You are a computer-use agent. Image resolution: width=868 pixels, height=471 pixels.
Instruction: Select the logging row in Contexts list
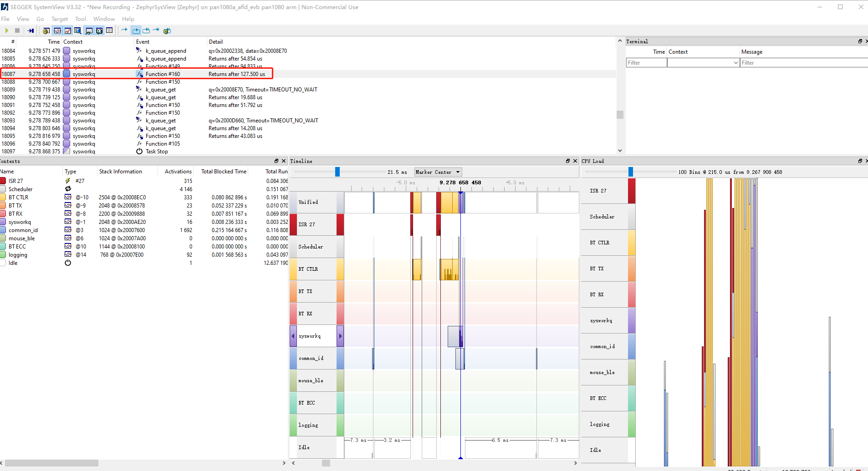(144, 255)
